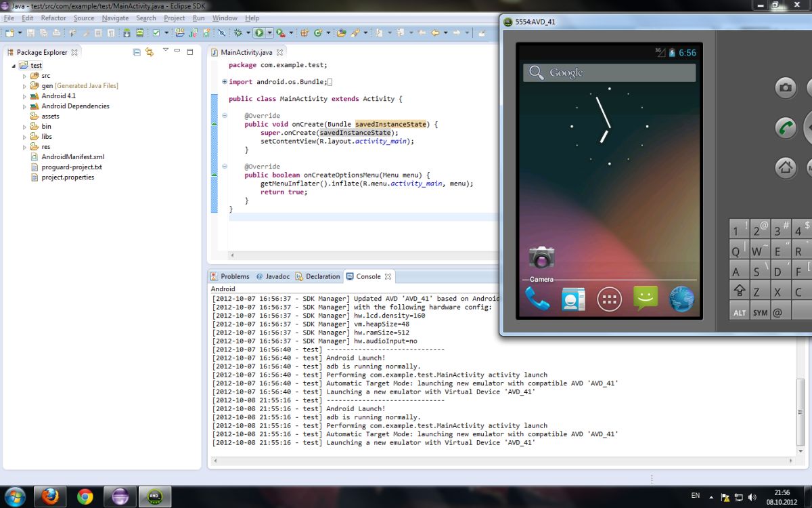Viewport: 812px width, 508px height.
Task: Click the Windows Start button
Action: (15, 496)
